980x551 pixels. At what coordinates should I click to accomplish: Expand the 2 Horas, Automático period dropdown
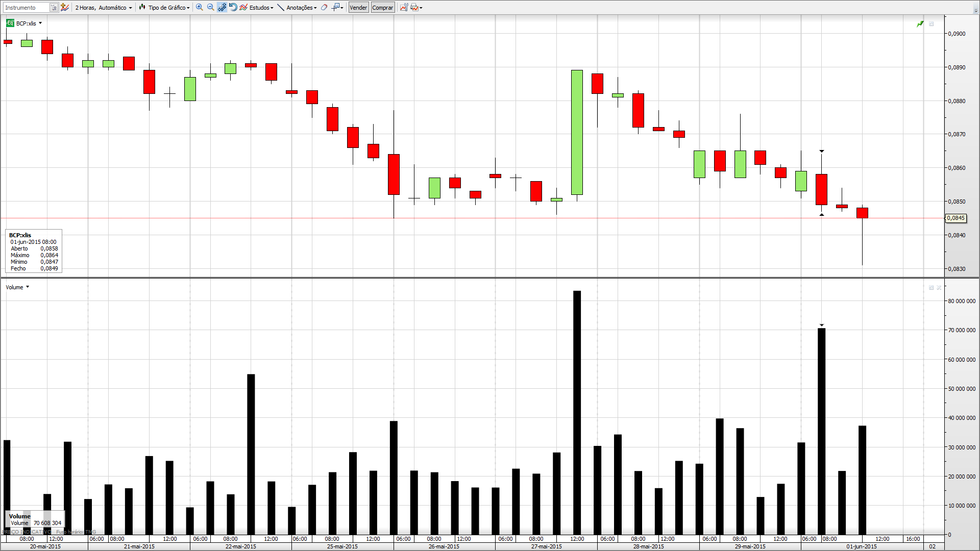pos(104,8)
